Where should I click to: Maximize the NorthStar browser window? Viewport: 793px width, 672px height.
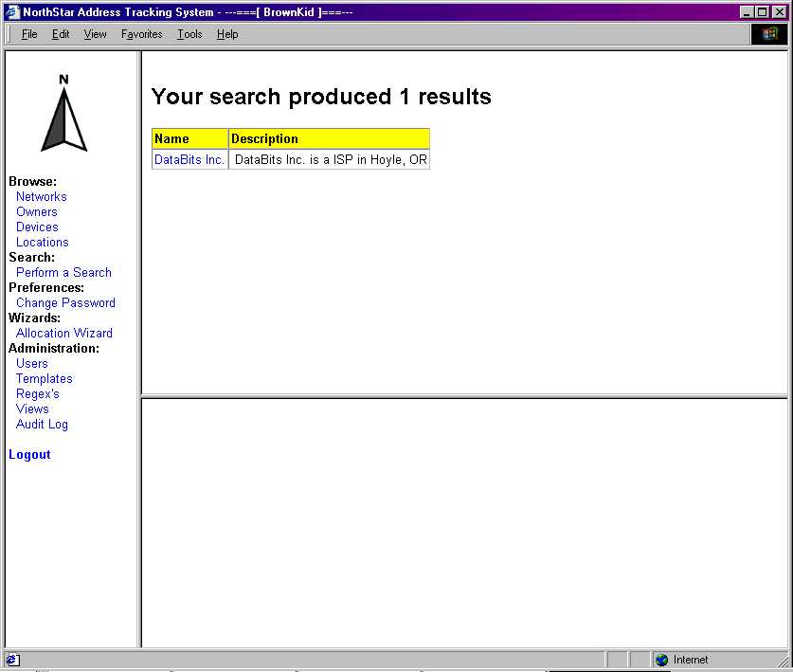tap(763, 12)
